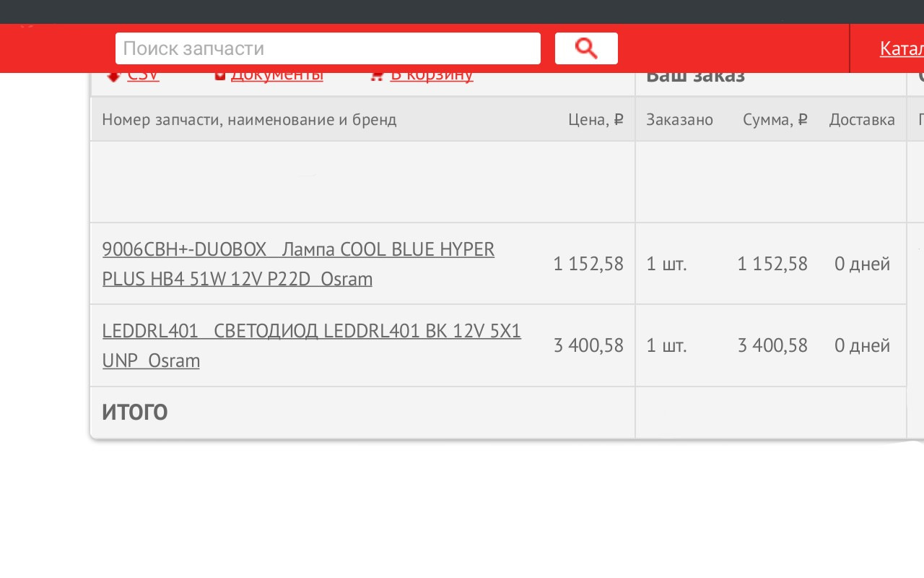
Task: Open the 'Документы' link
Action: pos(276,76)
